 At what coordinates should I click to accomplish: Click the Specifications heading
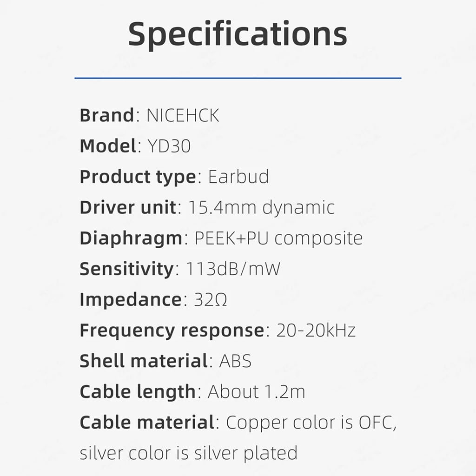click(x=238, y=34)
